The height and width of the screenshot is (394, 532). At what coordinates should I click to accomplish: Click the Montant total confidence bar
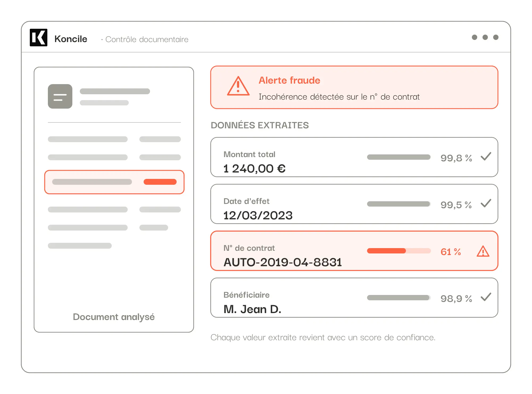[x=399, y=157]
